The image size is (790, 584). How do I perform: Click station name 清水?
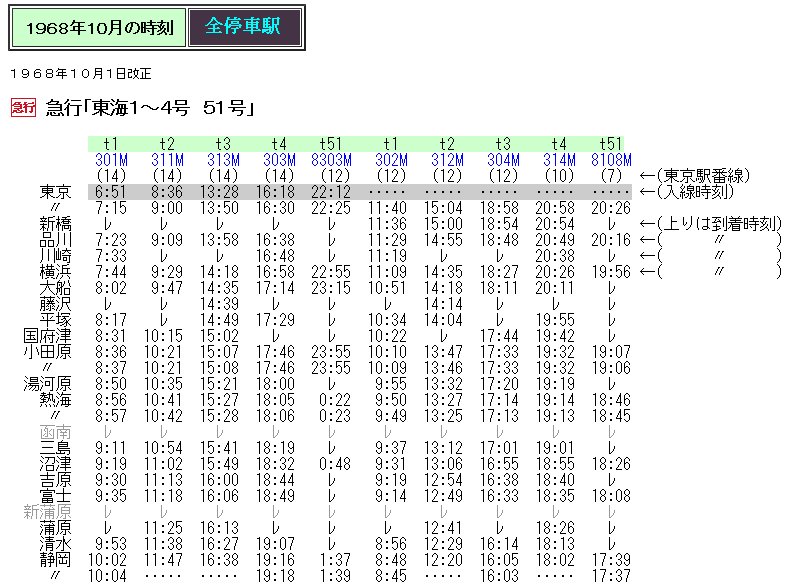click(x=55, y=544)
